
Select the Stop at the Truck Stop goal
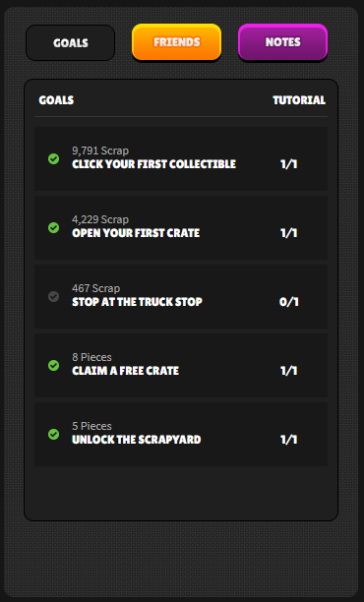pyautogui.click(x=181, y=296)
